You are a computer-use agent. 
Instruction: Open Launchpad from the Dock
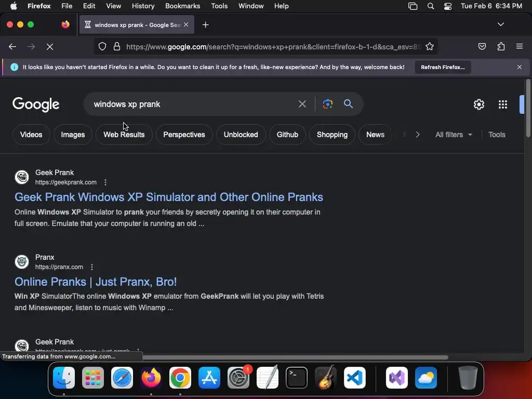[93, 378]
